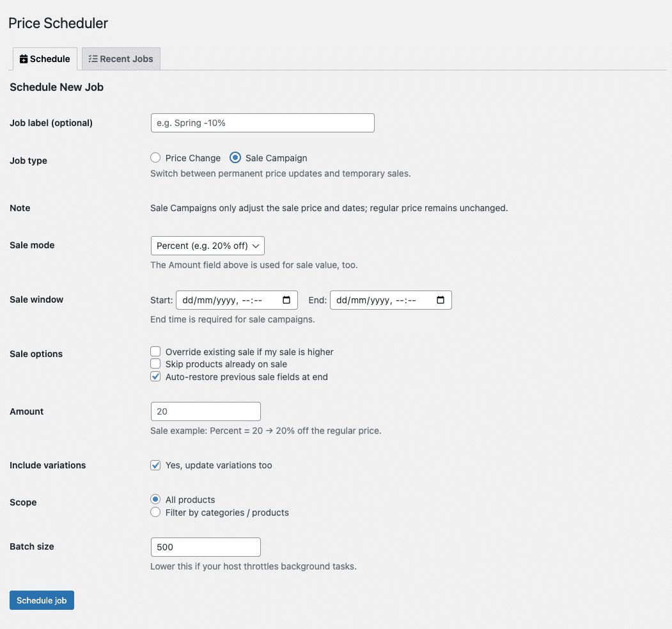This screenshot has width=672, height=629.
Task: Open the End date calendar picker icon
Action: [x=440, y=300]
